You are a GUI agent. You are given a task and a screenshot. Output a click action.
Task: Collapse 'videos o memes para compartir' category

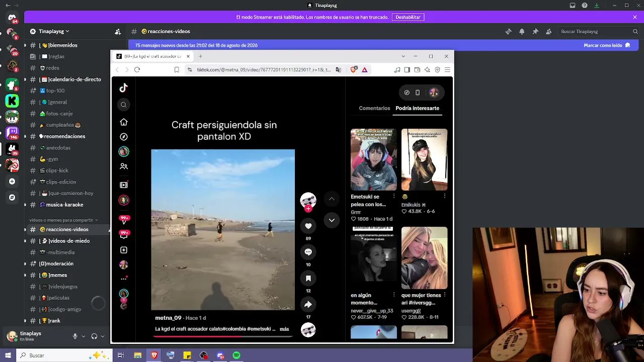pos(63,220)
